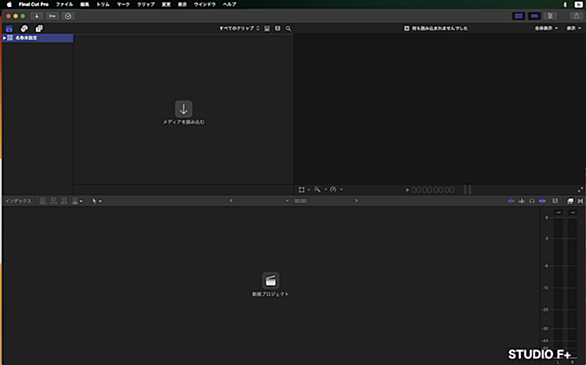Play from the viewer play button
The width and height of the screenshot is (586, 365).
pyautogui.click(x=407, y=190)
